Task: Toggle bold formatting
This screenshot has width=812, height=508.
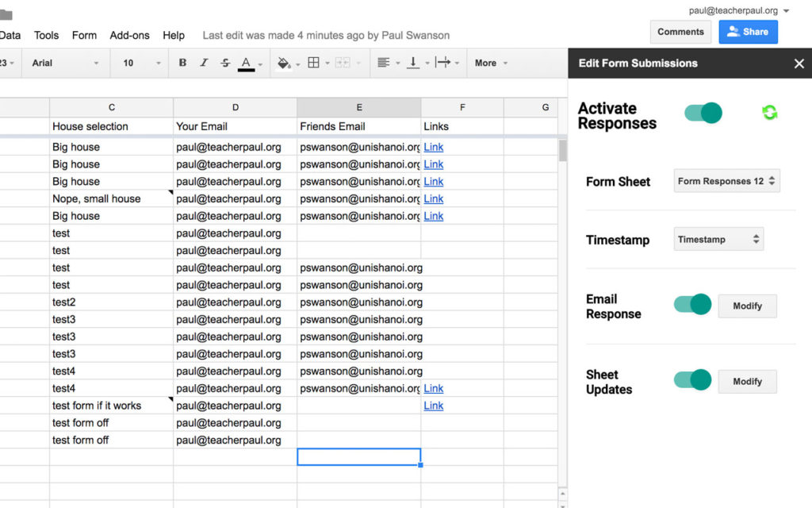Action: point(182,63)
